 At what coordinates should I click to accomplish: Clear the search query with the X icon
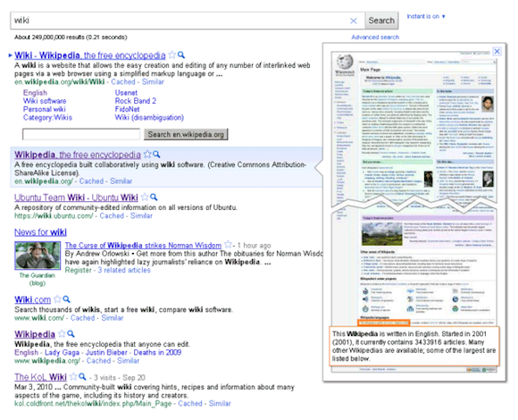(353, 21)
